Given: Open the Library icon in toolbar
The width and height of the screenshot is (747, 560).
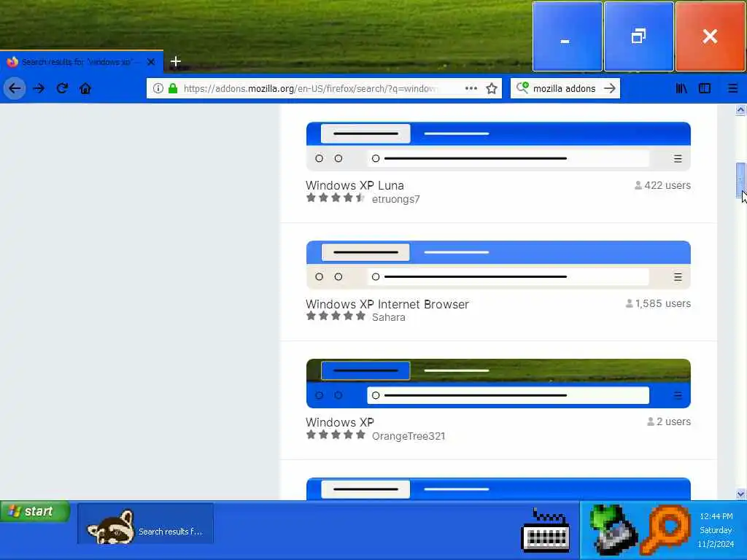Looking at the screenshot, I should tap(681, 88).
